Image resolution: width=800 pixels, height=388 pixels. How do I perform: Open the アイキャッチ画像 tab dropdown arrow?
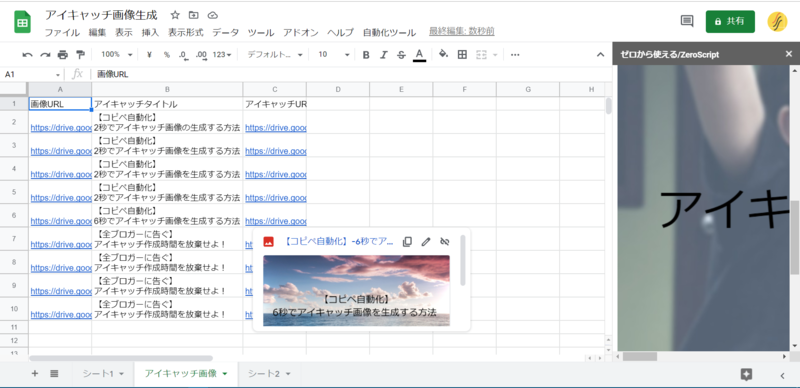[x=225, y=374]
